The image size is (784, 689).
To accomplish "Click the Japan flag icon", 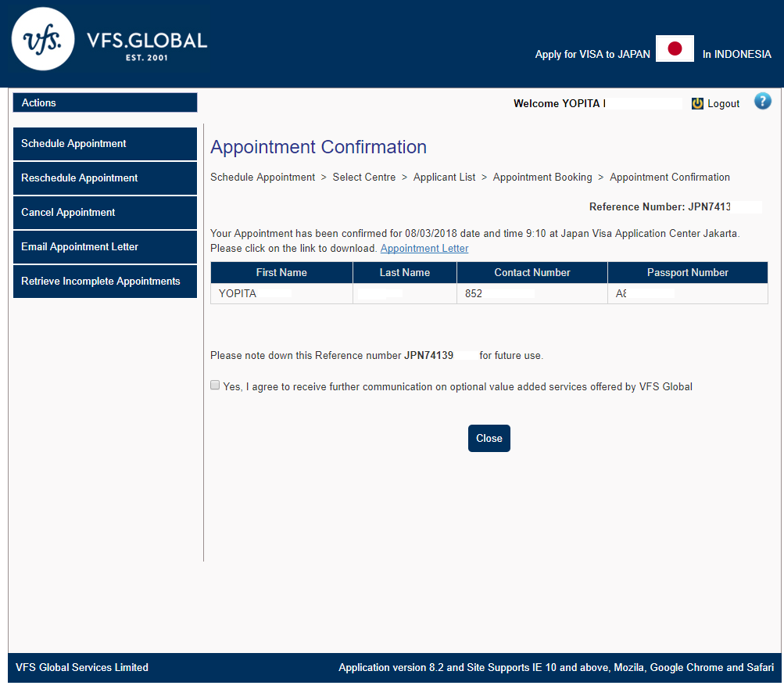I will [675, 48].
